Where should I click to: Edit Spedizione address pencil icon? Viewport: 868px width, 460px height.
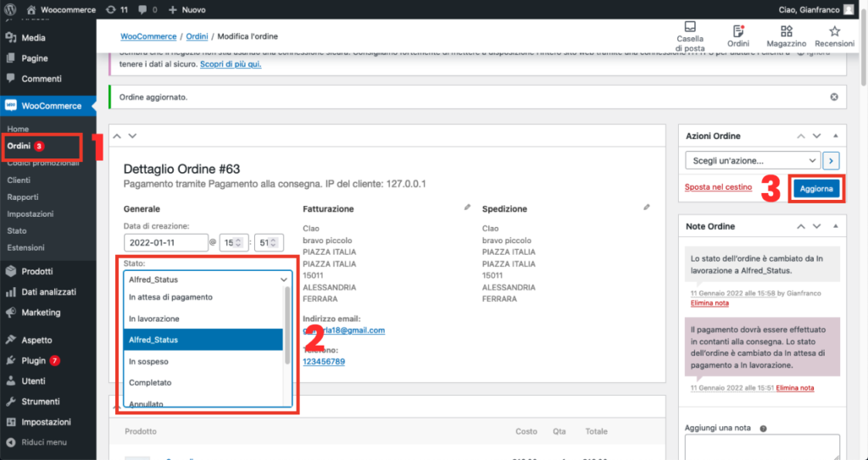coord(646,207)
